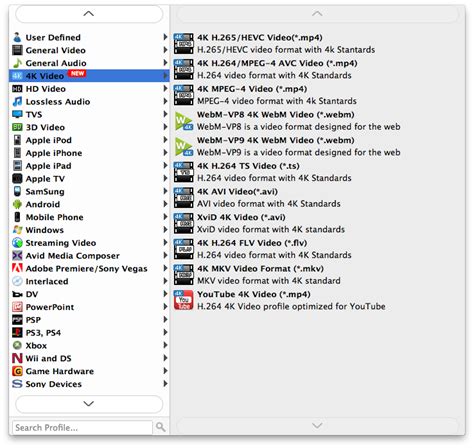Screen dimensions: 474x448
Task: Click the Windows flag icon
Action: coord(17,230)
